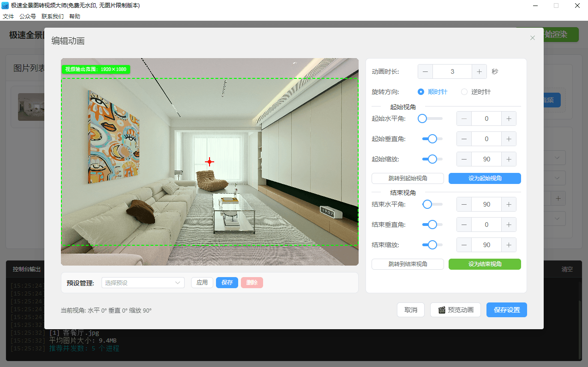Click 设为起始视角 button
This screenshot has width=588, height=367.
485,178
